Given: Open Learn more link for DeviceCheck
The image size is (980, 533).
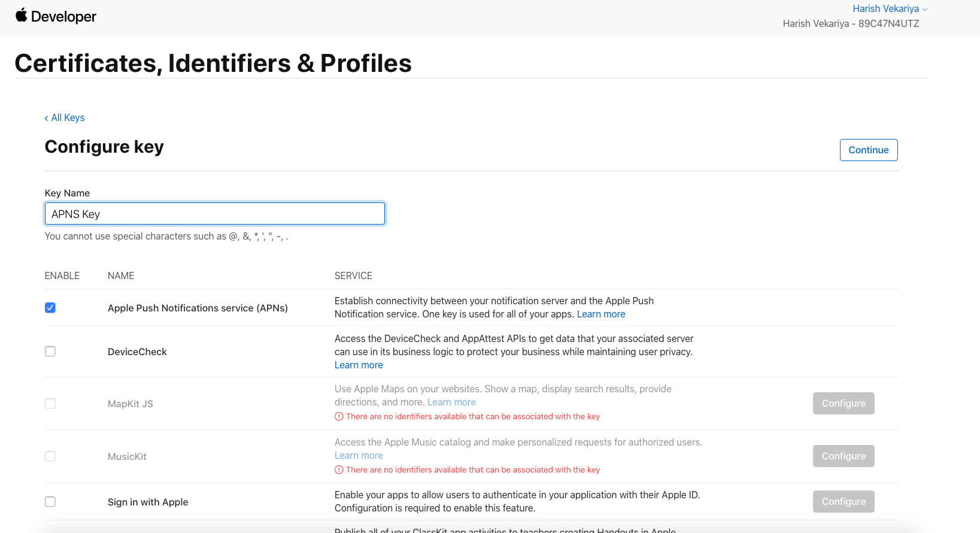Looking at the screenshot, I should pyautogui.click(x=359, y=365).
